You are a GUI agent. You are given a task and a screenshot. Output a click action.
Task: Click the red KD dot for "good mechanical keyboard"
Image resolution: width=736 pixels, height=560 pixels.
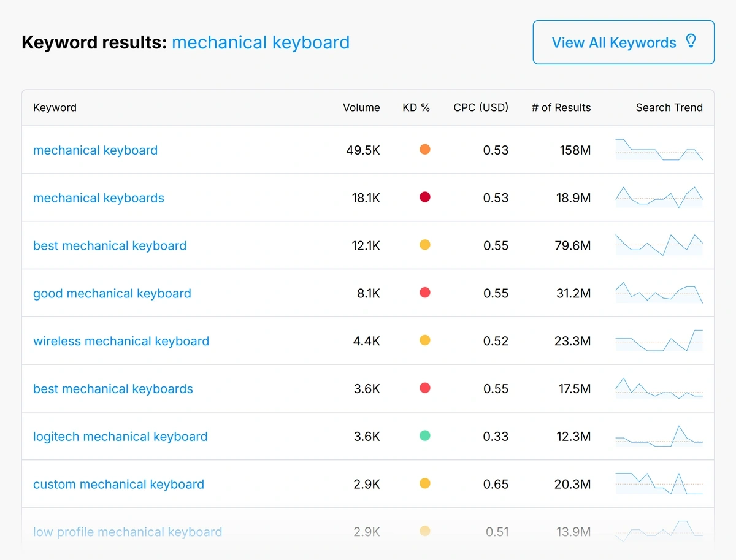[x=424, y=293]
